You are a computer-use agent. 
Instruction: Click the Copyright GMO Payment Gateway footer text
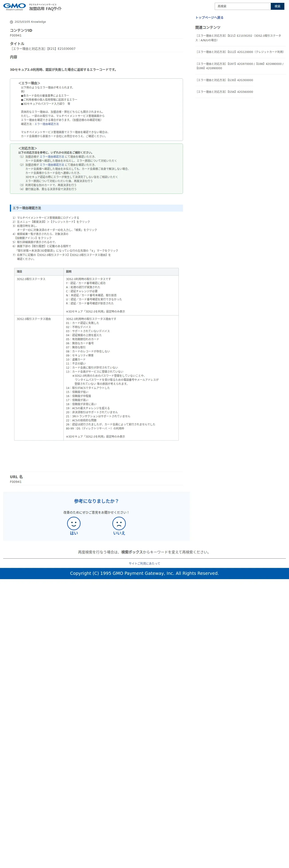point(144,573)
